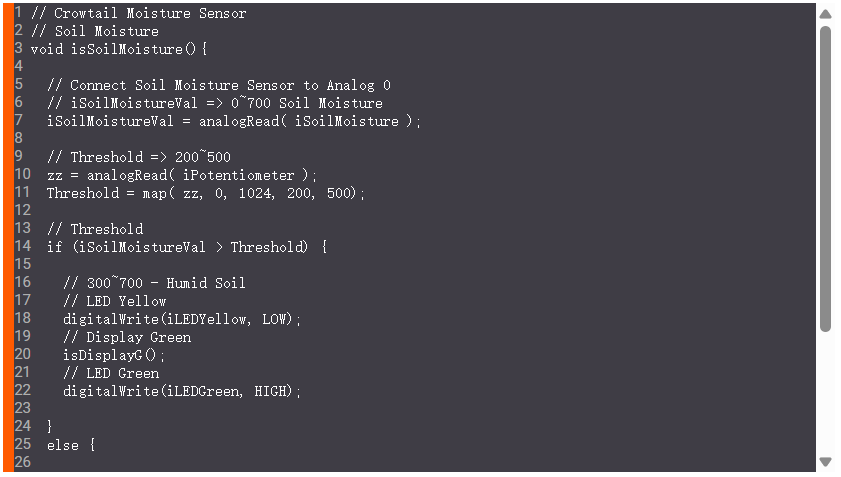Click the scroll down arrow
The image size is (841, 477).
tap(825, 462)
